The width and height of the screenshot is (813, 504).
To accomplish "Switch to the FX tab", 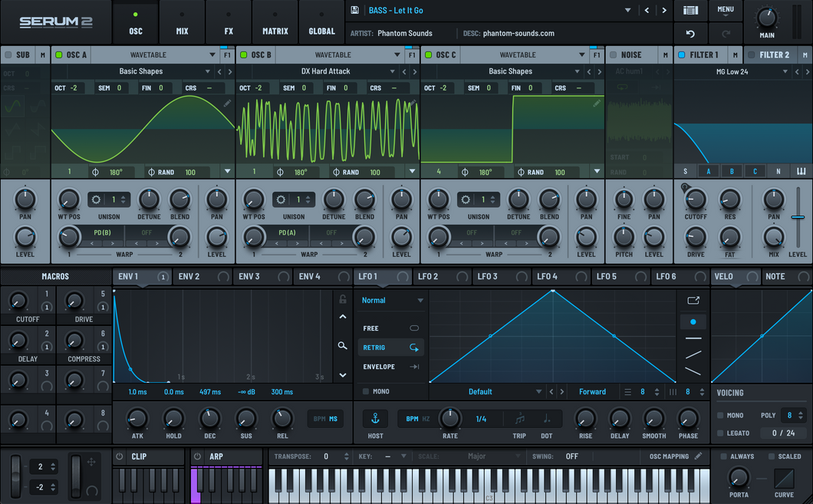I will [229, 22].
